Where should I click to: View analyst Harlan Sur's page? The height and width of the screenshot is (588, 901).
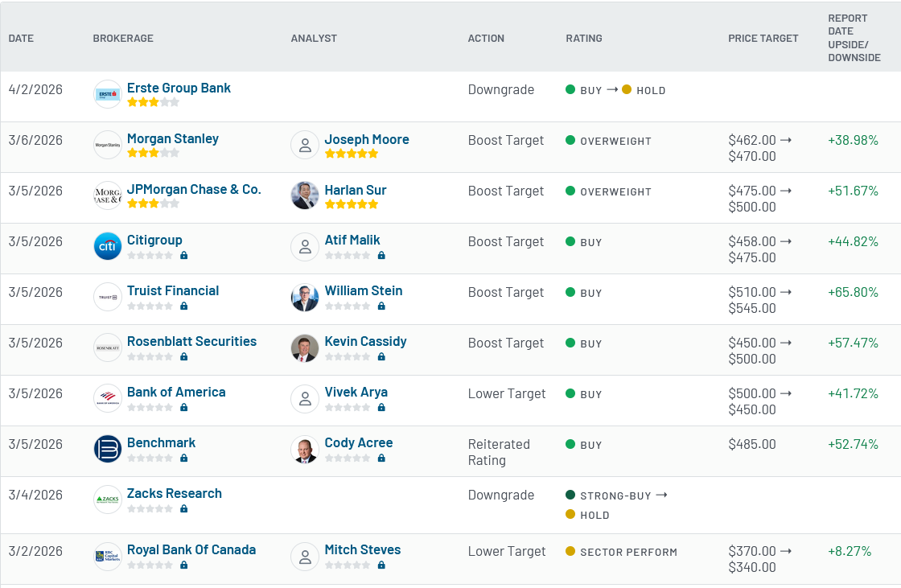(356, 190)
